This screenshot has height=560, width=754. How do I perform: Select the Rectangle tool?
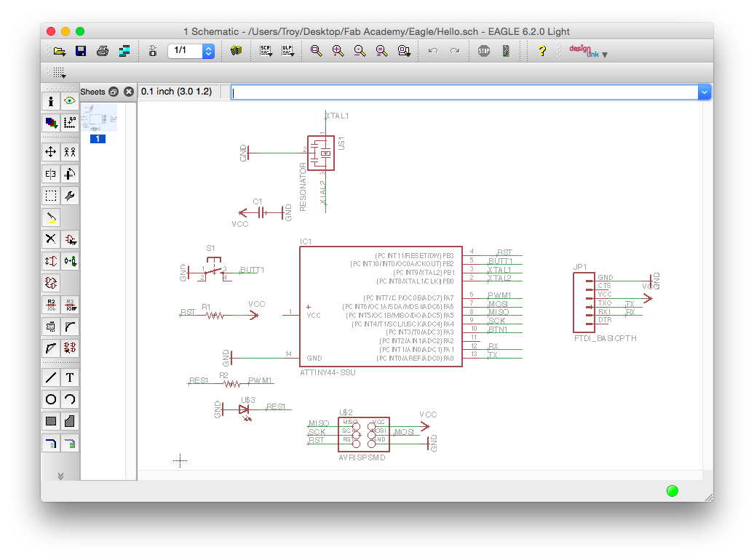(51, 422)
